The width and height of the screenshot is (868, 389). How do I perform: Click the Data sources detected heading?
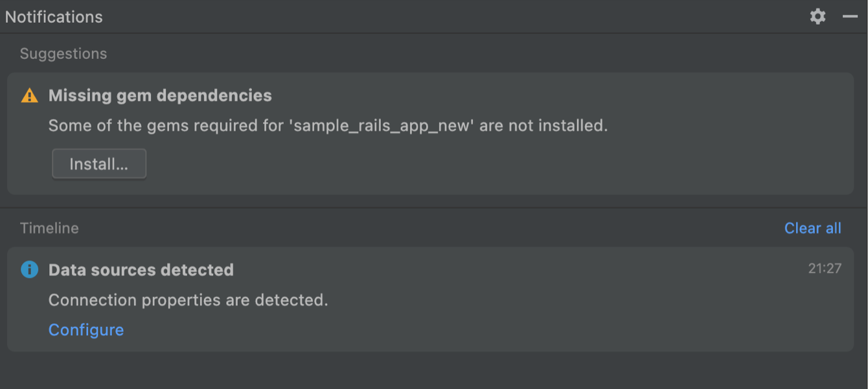point(141,270)
